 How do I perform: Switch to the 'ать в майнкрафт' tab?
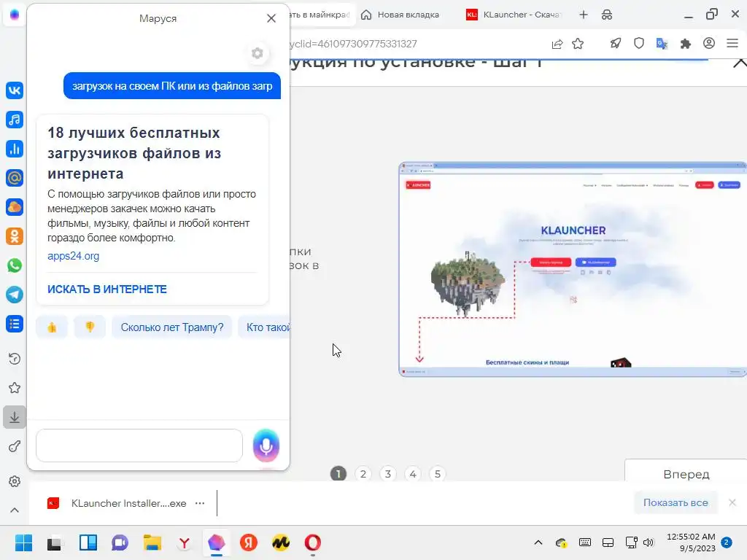(320, 15)
